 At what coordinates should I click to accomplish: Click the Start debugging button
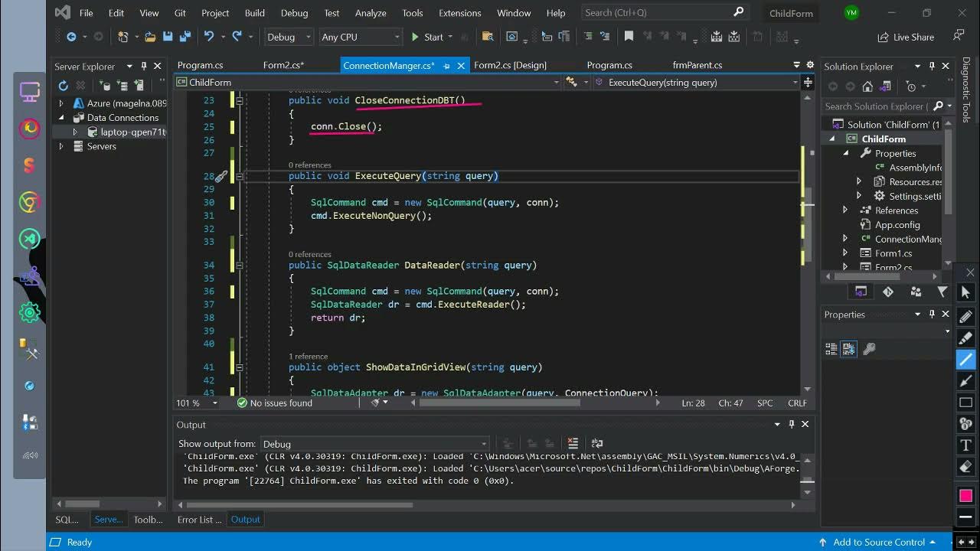coord(427,37)
